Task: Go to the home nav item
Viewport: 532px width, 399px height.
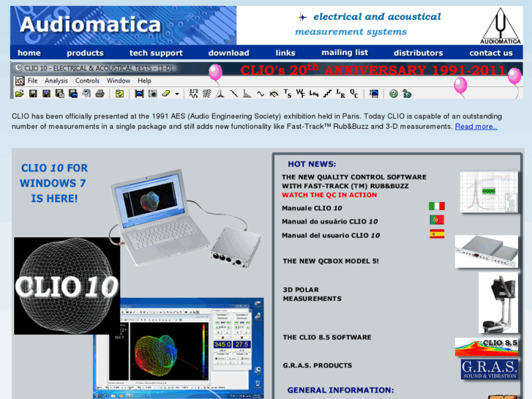Action: (x=29, y=53)
